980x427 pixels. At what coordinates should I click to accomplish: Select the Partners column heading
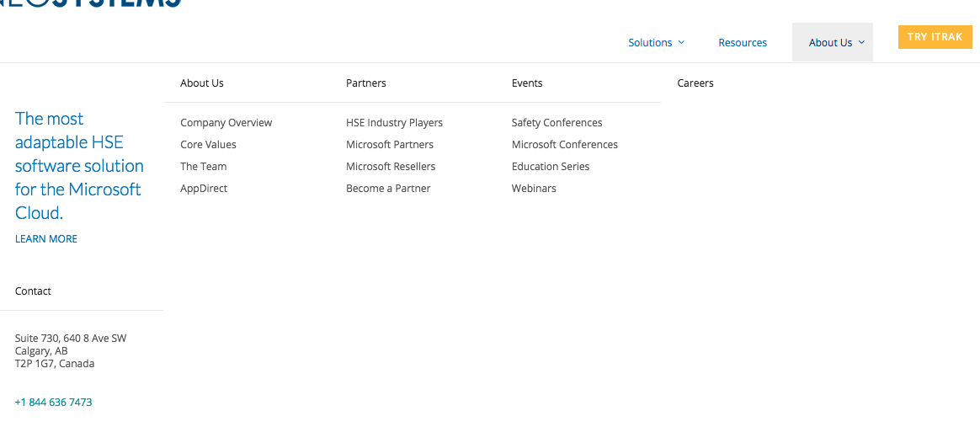click(x=365, y=83)
